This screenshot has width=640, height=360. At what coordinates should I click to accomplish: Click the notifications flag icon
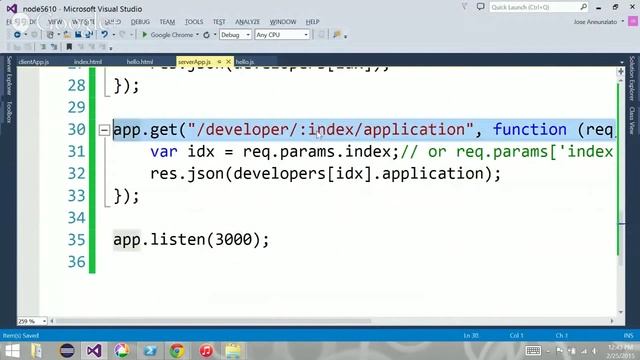[464, 7]
